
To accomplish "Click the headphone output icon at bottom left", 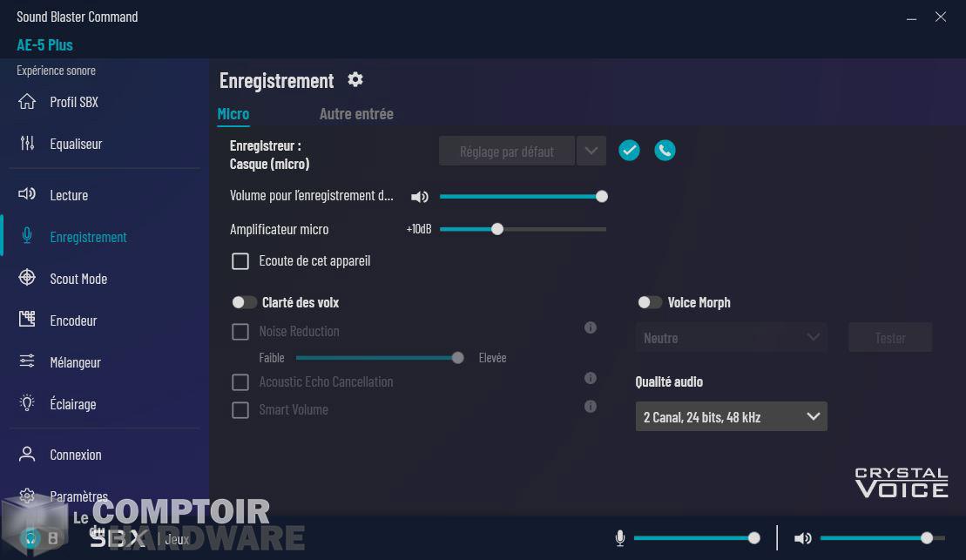I will point(30,538).
